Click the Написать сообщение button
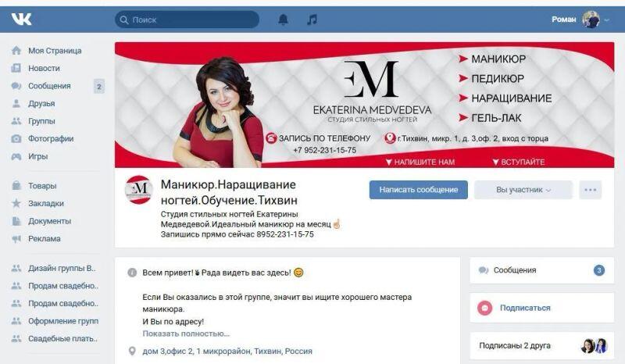This screenshot has height=364, width=625. [419, 190]
